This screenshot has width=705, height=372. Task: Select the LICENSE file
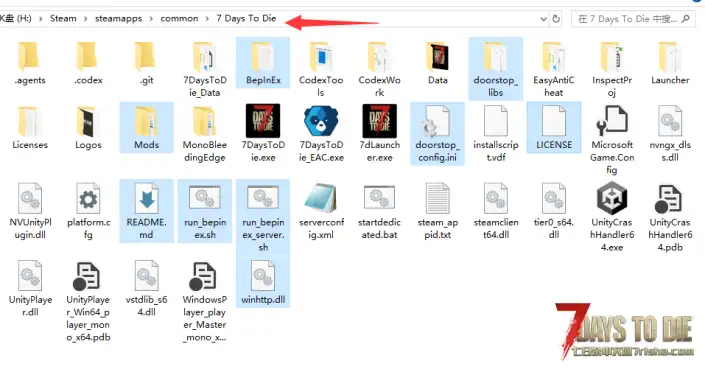pos(554,128)
